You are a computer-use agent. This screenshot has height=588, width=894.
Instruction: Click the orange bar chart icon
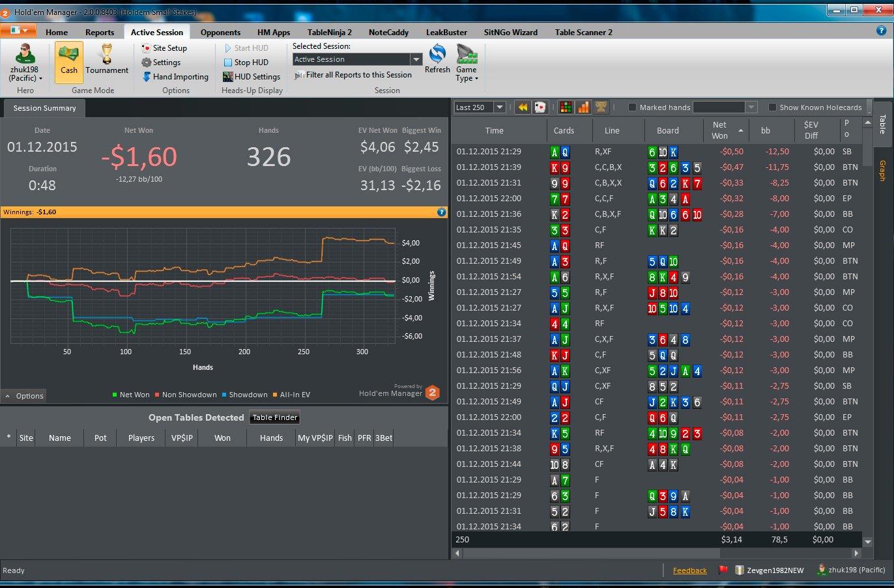583,107
